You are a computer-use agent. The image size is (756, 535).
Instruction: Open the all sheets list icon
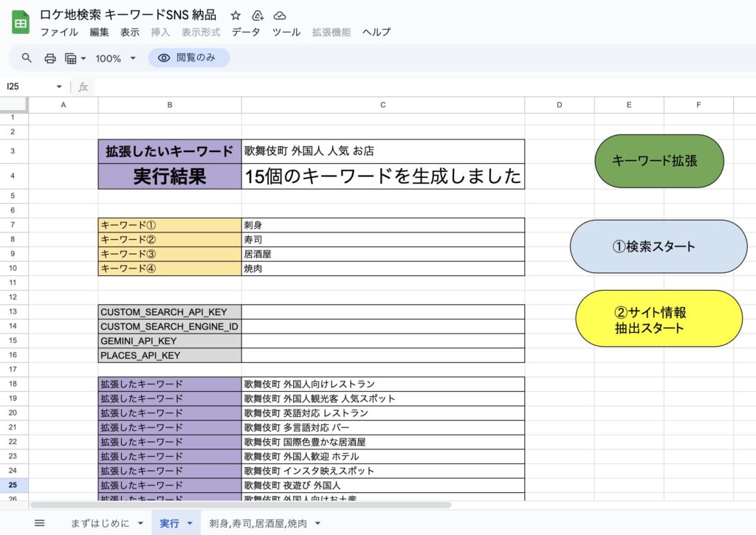click(40, 523)
